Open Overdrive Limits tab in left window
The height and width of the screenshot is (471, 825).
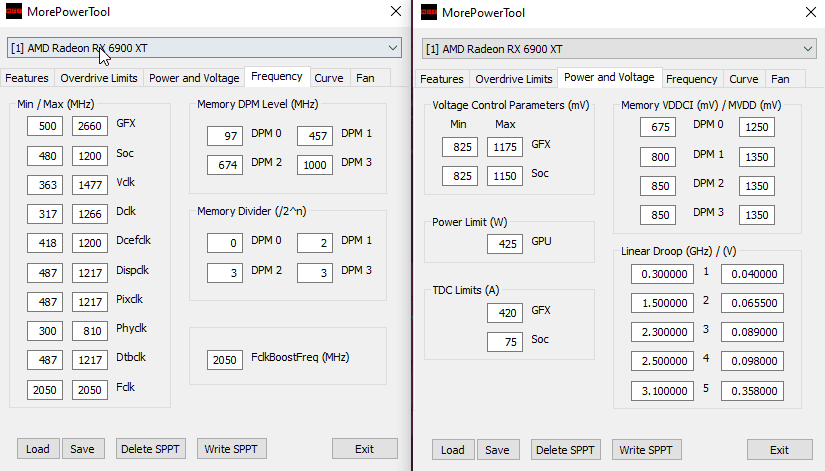[x=99, y=78]
